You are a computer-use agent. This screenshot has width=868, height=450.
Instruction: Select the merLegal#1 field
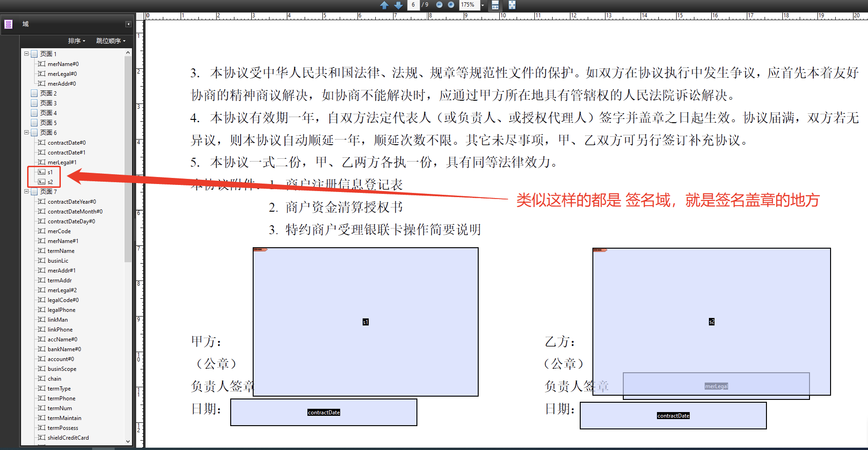(62, 162)
